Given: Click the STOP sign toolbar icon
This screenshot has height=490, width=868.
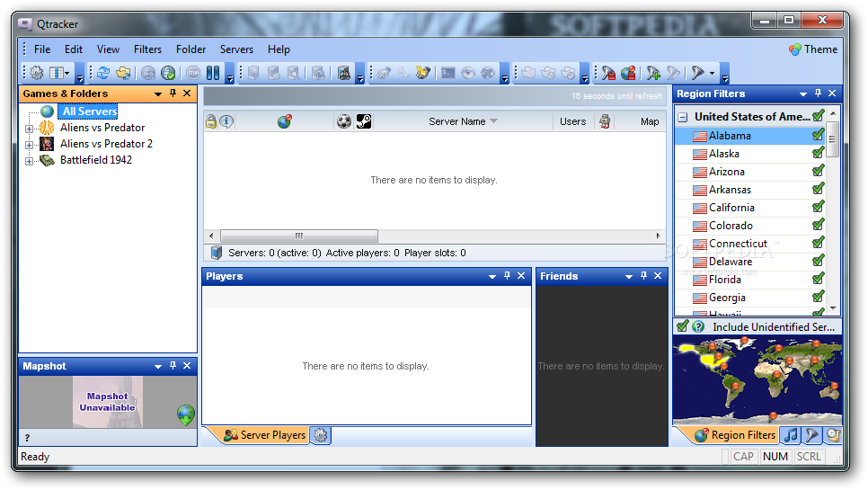Looking at the screenshot, I should (x=192, y=73).
